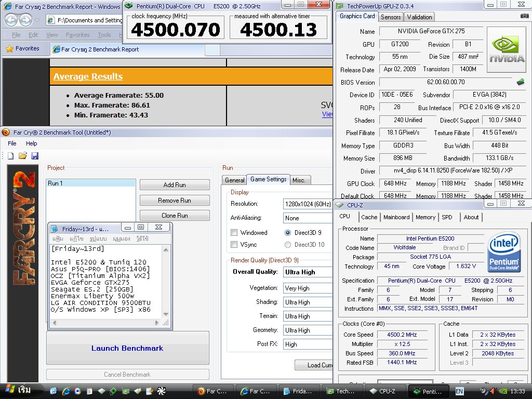Viewport: 532px width, 399px height.
Task: Open the Terrain quality dropdown
Action: [x=308, y=316]
